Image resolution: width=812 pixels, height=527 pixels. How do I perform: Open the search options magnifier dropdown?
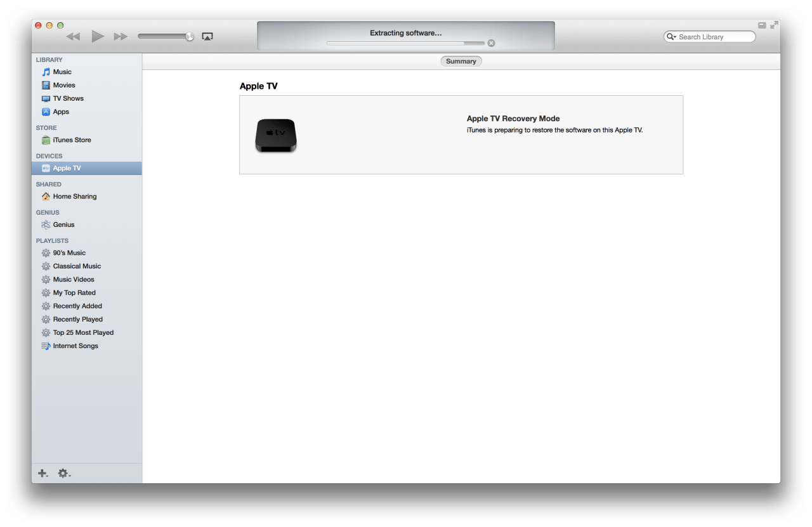click(x=671, y=37)
